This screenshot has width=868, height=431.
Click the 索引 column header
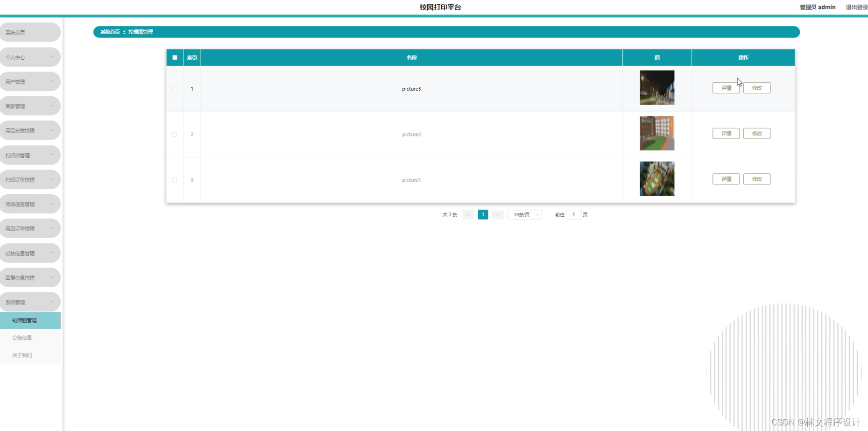pos(192,57)
